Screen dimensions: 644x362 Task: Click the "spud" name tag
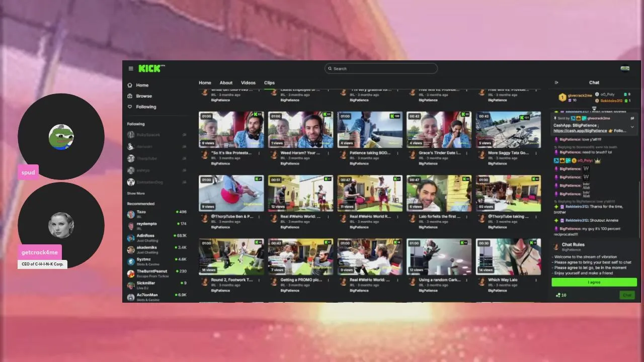pos(28,172)
